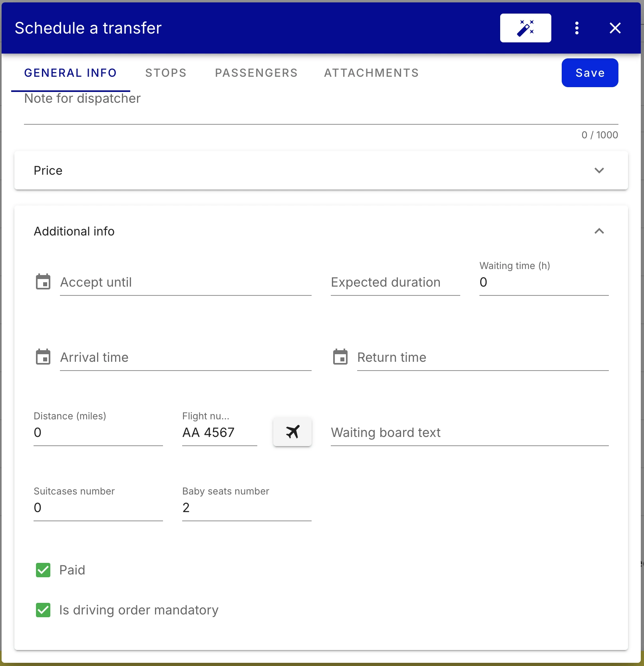The image size is (644, 666).
Task: Expand the Price section
Action: coord(599,170)
